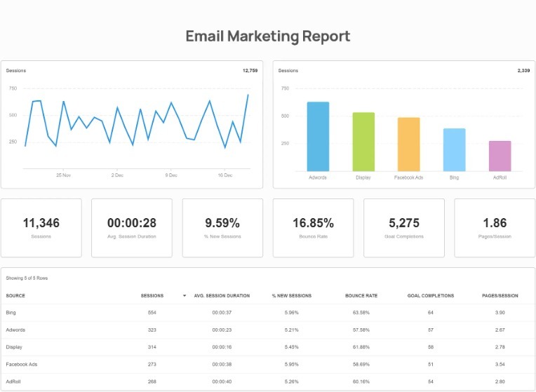Select the Bing row in source table
The height and width of the screenshot is (392, 536).
coord(268,313)
